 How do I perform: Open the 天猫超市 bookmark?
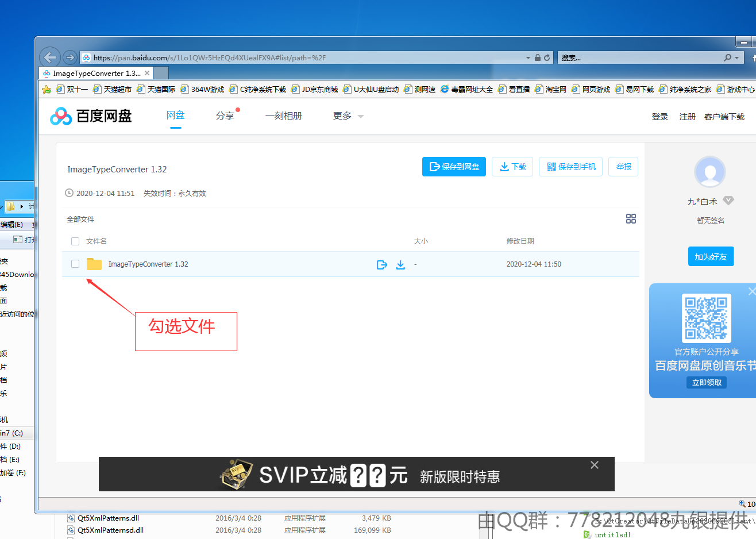[112, 89]
